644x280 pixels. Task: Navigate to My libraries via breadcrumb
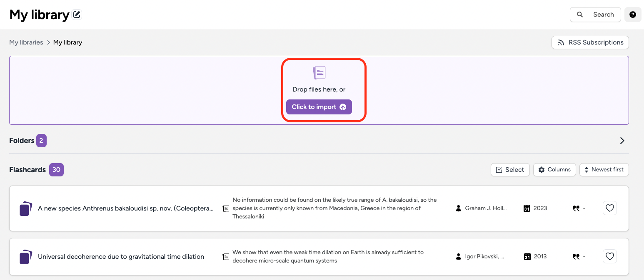pos(26,42)
